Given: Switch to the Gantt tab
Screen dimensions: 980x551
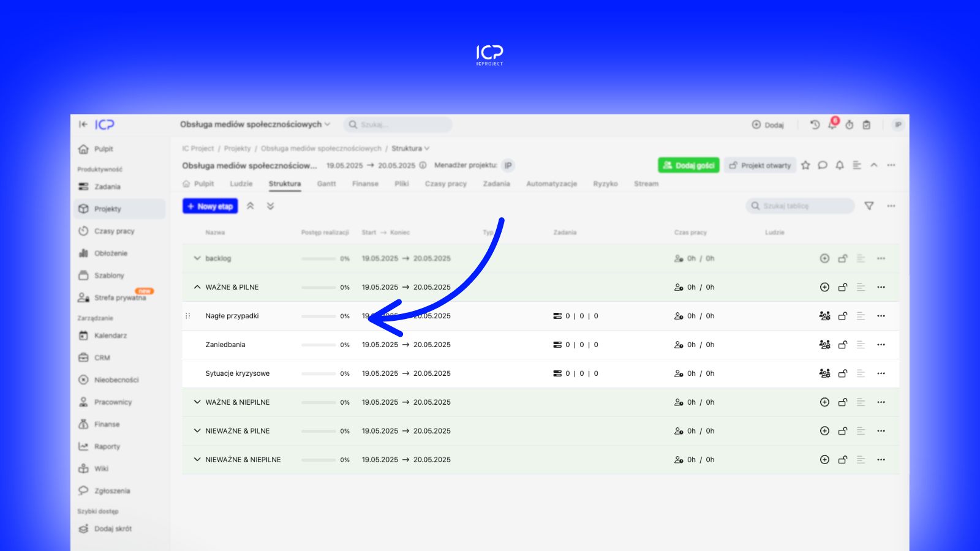Looking at the screenshot, I should point(326,184).
